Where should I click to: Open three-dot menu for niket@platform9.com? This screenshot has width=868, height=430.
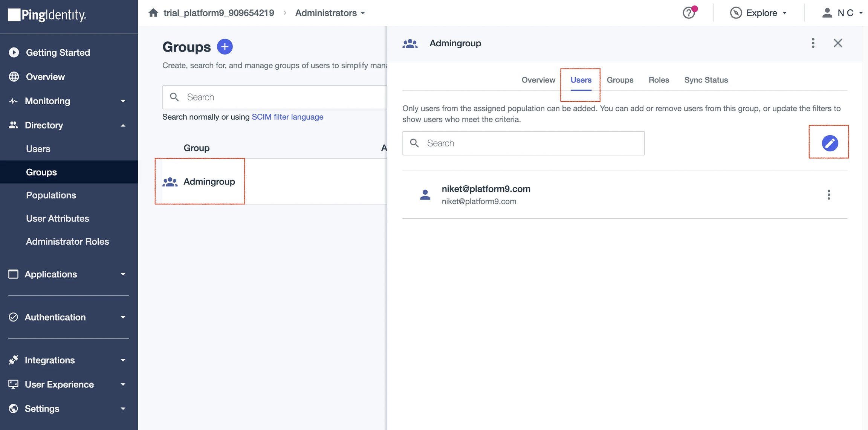[x=828, y=195]
